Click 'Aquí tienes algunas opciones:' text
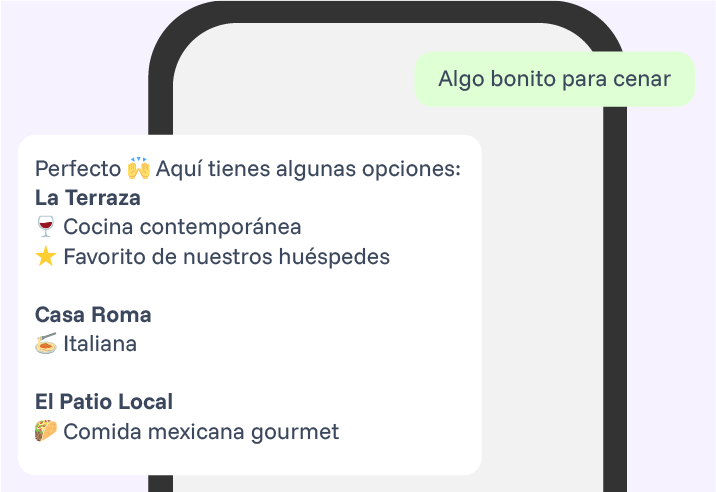716x492 pixels. click(308, 168)
